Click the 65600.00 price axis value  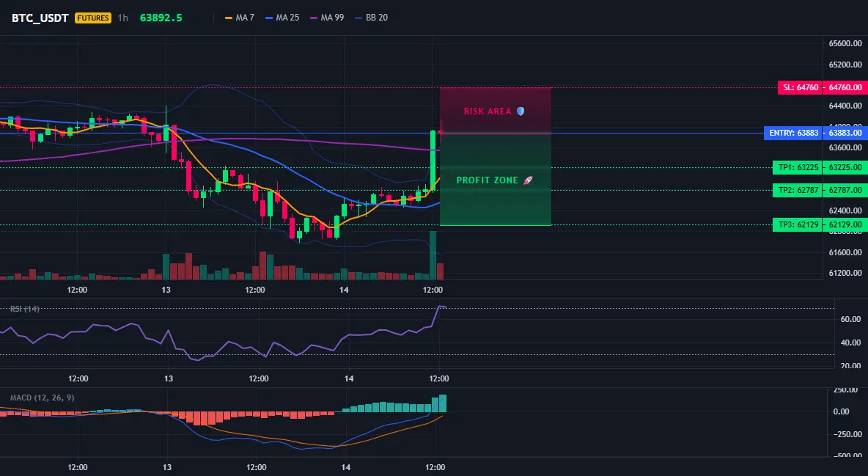pos(845,43)
